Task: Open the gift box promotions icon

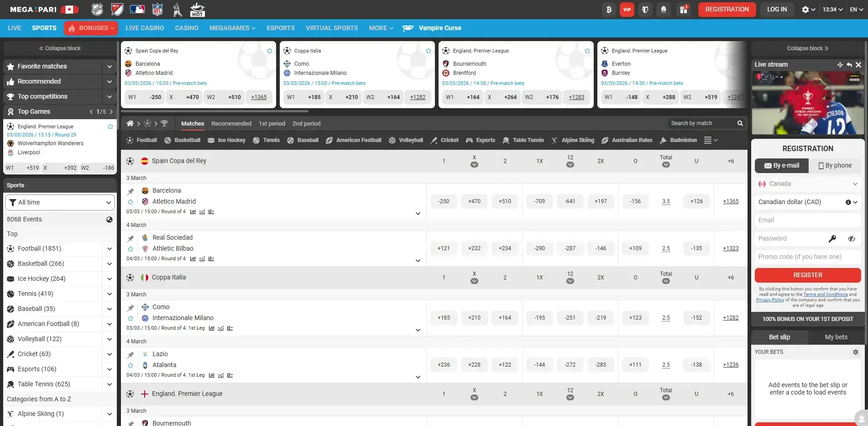Action: [684, 10]
